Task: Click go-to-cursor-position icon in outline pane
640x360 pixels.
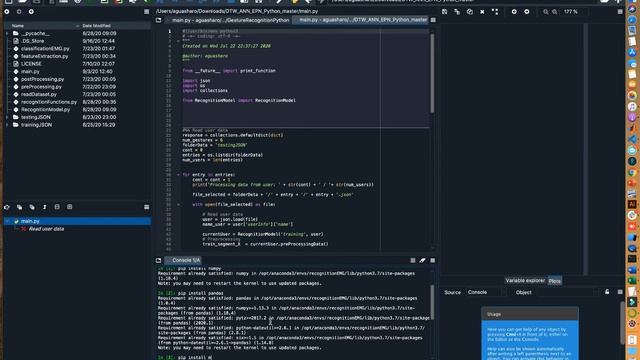Action: 7,207
